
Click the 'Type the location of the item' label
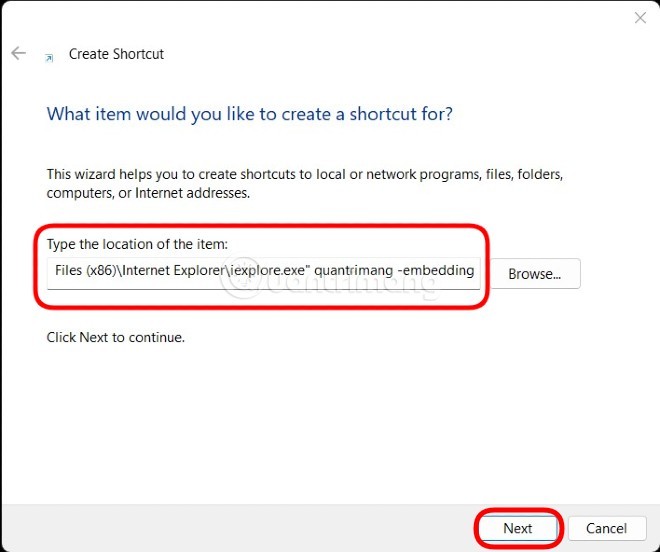click(136, 244)
